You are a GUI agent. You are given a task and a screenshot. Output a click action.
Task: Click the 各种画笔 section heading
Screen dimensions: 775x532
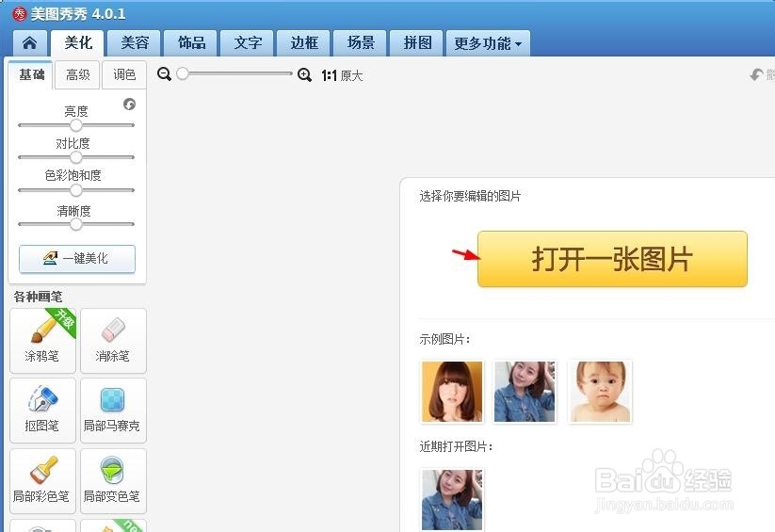point(38,297)
